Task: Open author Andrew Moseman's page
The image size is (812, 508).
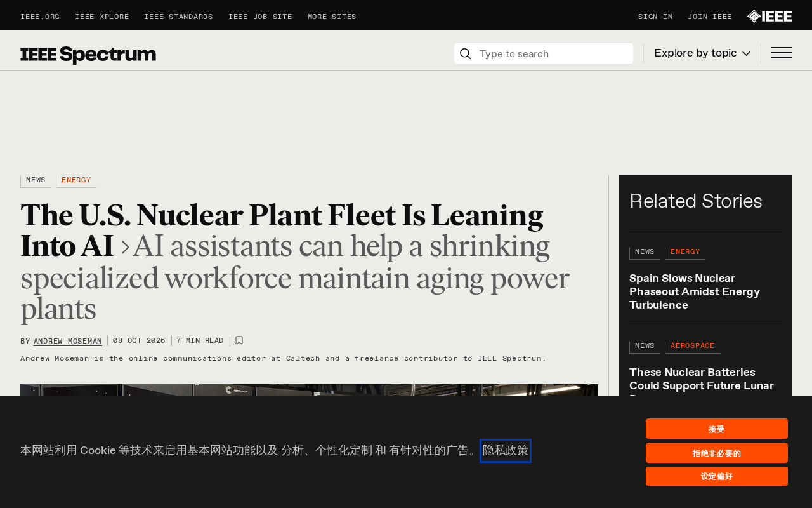Action: [x=68, y=342]
